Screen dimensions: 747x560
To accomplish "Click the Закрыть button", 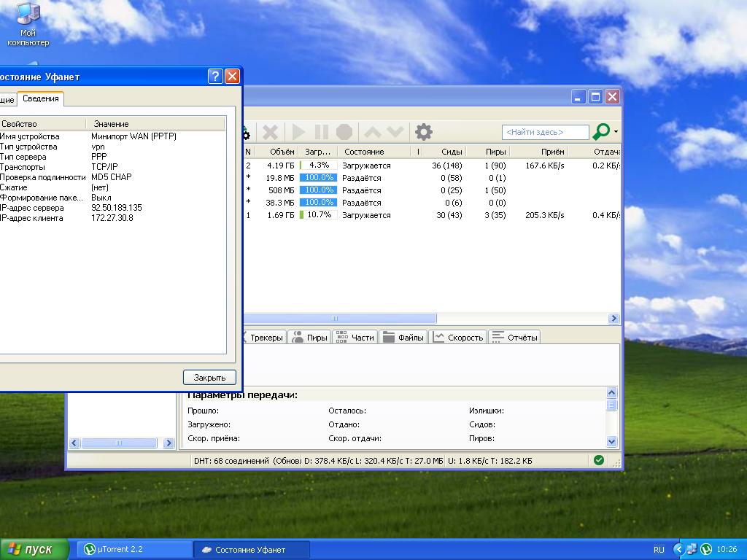I will pos(209,378).
